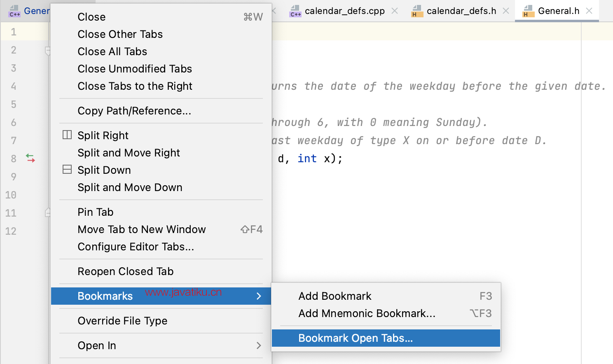Click the header file icon of General.h tab
The width and height of the screenshot is (613, 364).
[x=528, y=11]
